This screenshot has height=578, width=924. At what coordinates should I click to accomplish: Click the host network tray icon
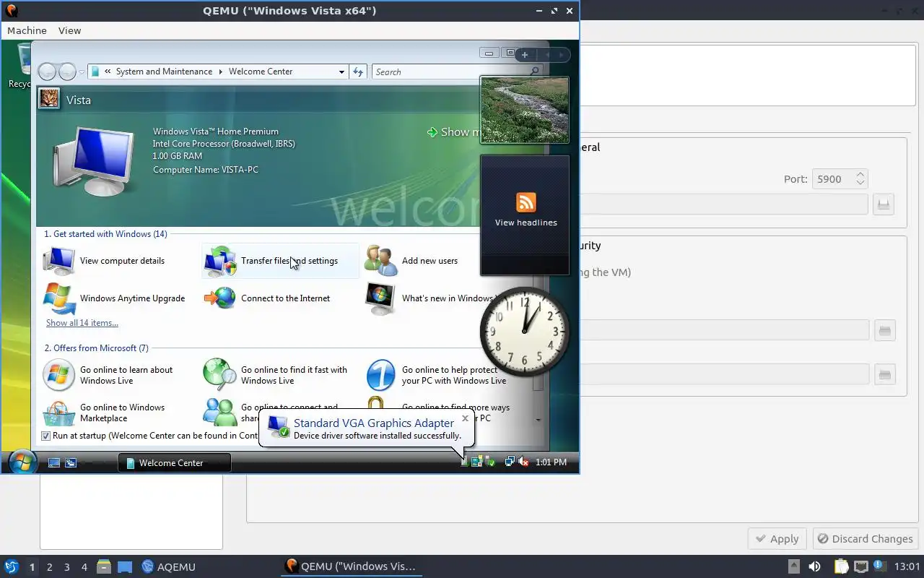point(860,566)
